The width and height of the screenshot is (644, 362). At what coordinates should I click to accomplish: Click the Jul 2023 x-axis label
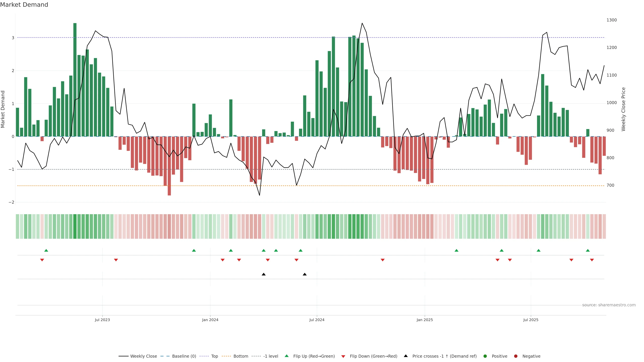click(102, 320)
